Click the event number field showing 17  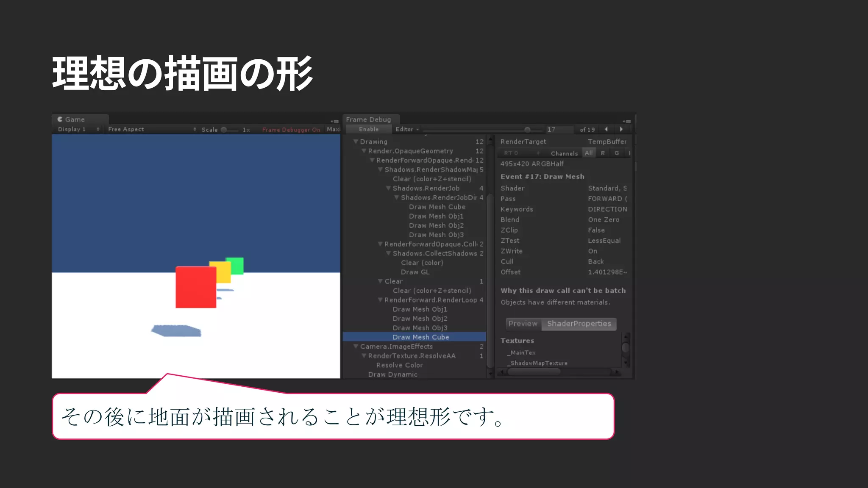pos(559,130)
